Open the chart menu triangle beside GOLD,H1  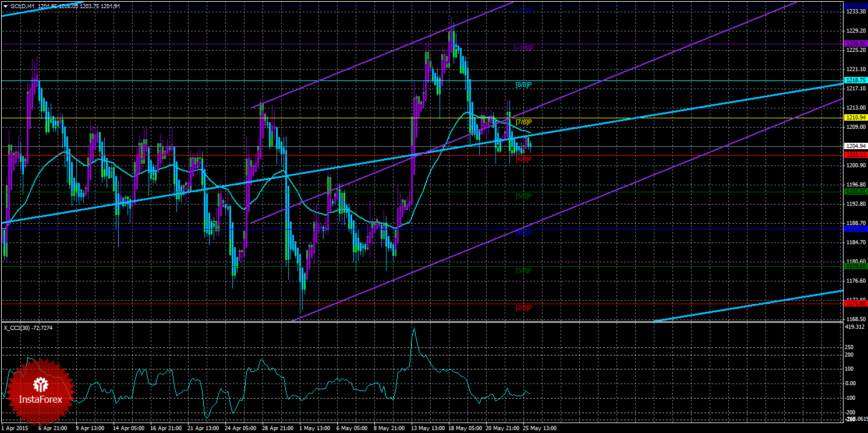pos(5,6)
